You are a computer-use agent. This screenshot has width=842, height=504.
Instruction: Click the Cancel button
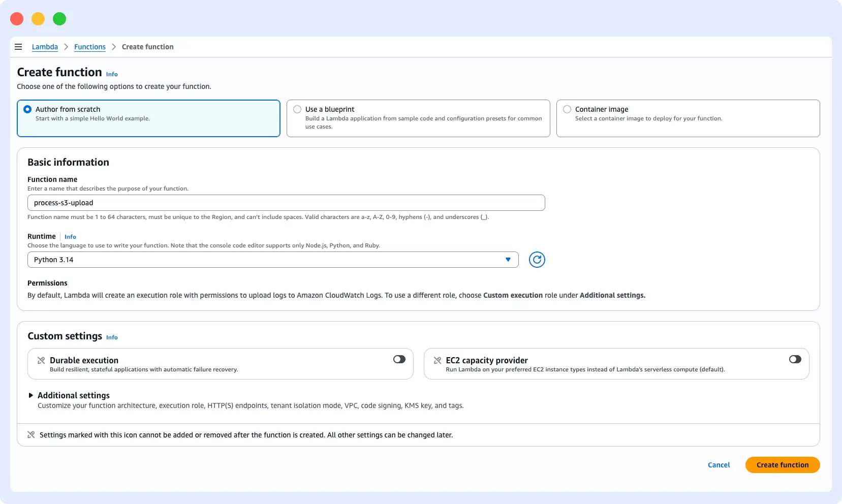[x=719, y=465]
